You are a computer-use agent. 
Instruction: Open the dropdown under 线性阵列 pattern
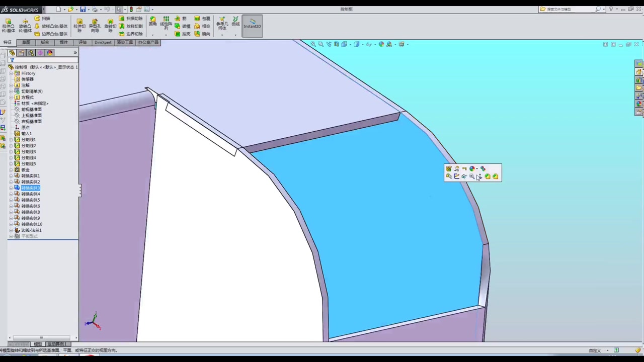click(x=166, y=34)
